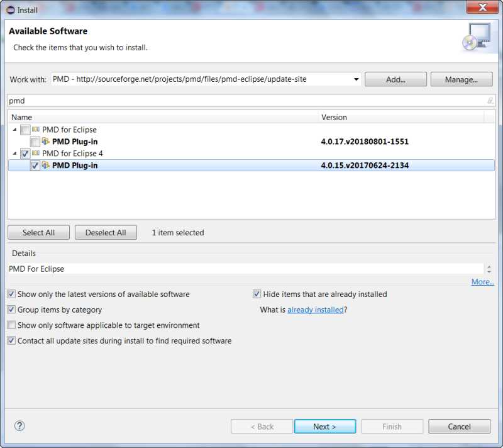Open the already installed link
The width and height of the screenshot is (503, 448).
point(316,310)
